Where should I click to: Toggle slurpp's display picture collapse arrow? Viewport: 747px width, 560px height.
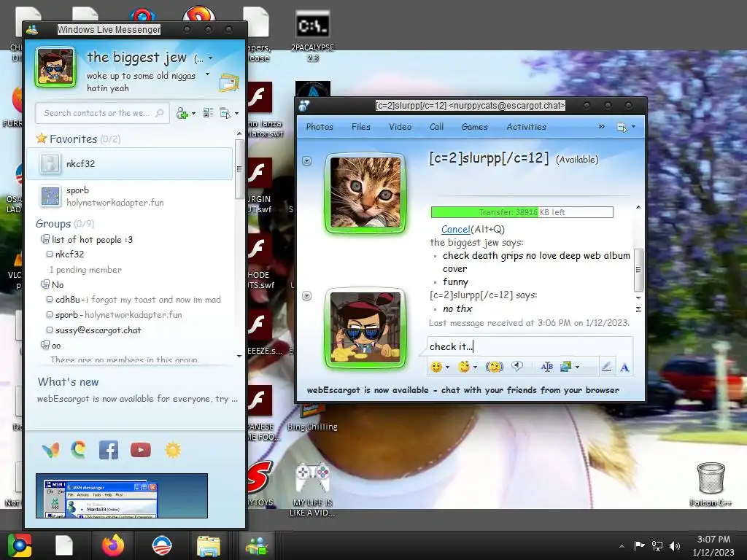[307, 161]
